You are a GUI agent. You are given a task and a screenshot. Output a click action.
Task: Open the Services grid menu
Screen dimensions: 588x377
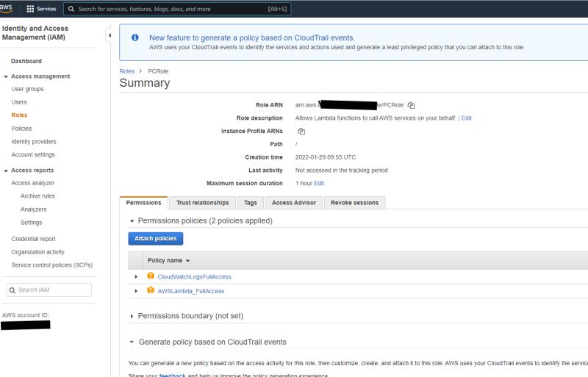point(41,9)
